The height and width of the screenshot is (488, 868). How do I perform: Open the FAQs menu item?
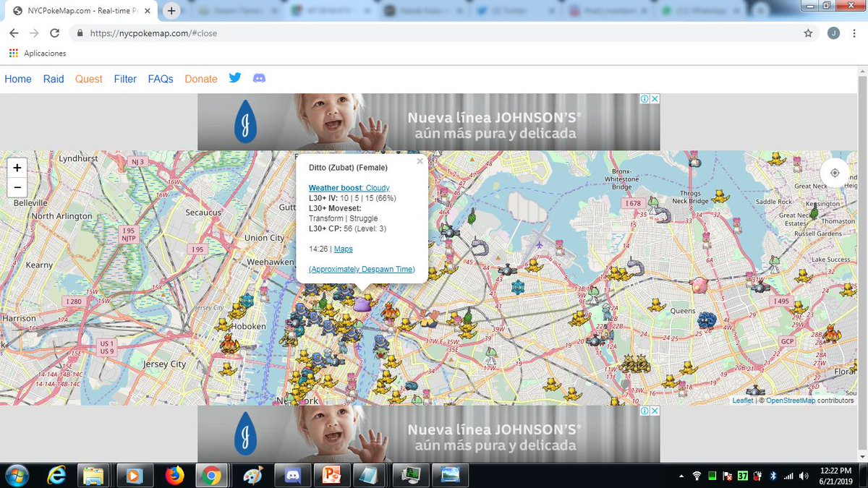coord(161,79)
